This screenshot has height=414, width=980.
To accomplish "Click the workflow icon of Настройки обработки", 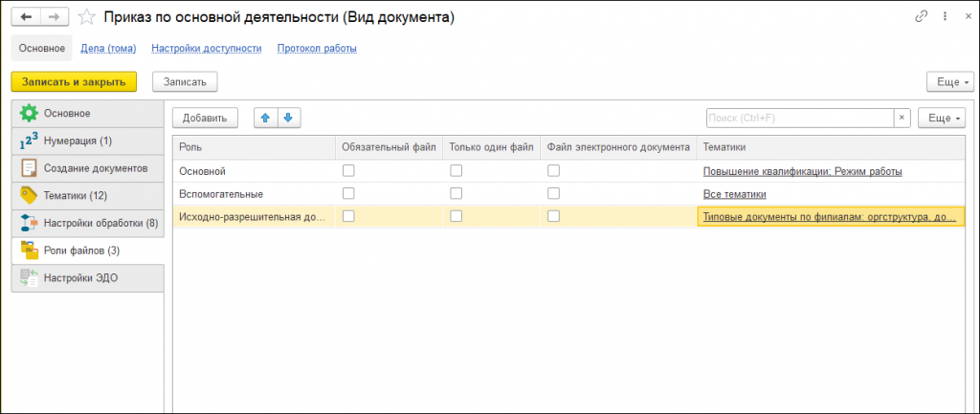I will tap(28, 223).
